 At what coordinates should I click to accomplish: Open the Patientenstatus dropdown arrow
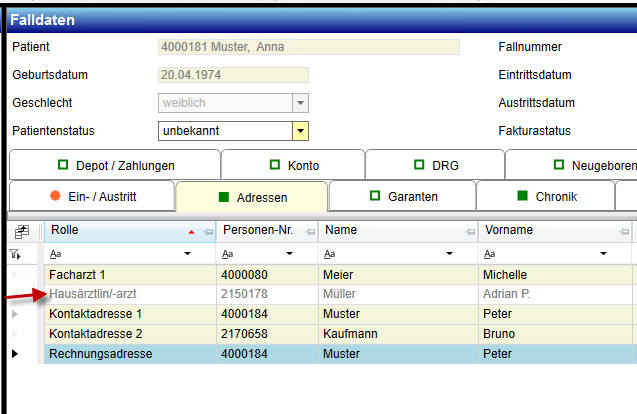point(300,131)
